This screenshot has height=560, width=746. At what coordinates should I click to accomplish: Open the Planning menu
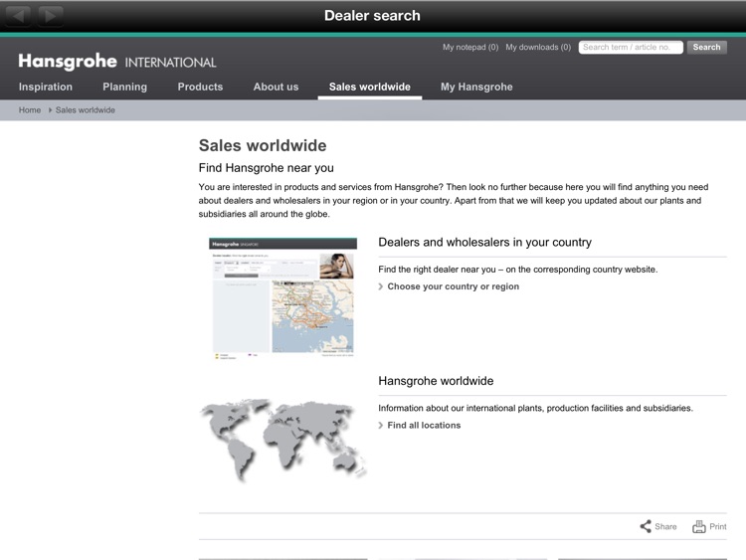124,87
